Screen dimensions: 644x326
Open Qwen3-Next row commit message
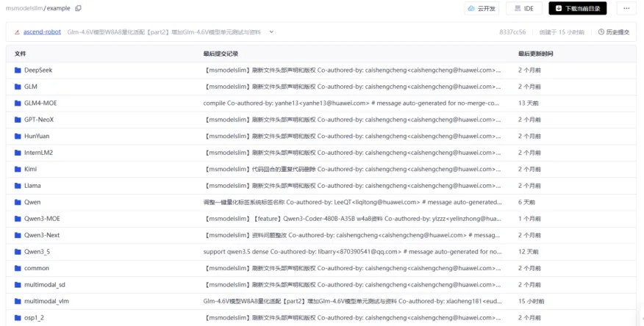(351, 235)
